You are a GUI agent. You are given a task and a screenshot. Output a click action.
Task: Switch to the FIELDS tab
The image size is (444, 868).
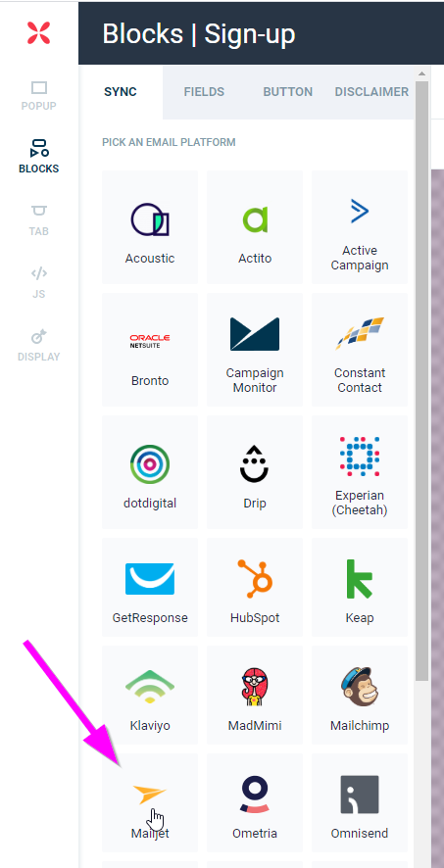[204, 92]
